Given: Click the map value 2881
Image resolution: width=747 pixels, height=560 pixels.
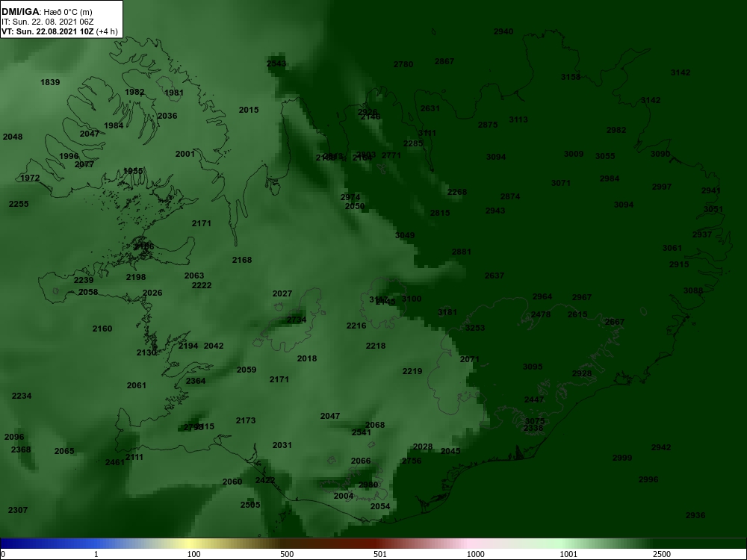Looking at the screenshot, I should [x=462, y=252].
